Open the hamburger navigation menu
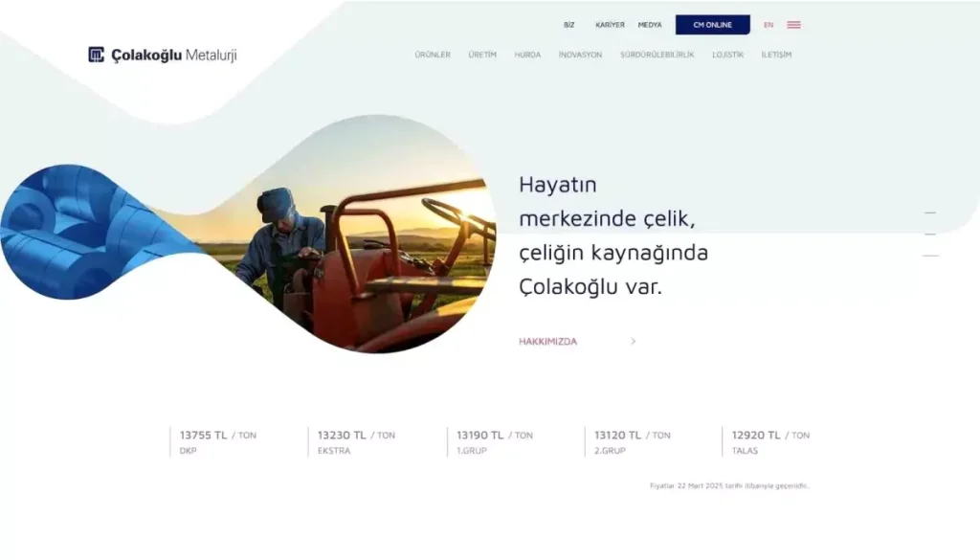Viewport: 980px width, 560px height. point(793,25)
